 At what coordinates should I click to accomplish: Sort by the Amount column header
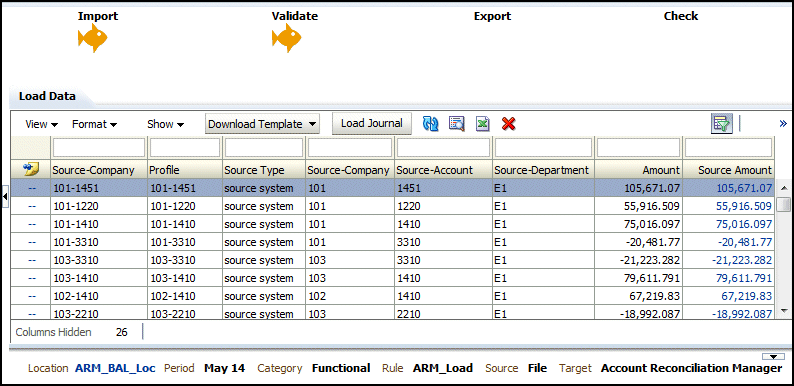coord(639,170)
